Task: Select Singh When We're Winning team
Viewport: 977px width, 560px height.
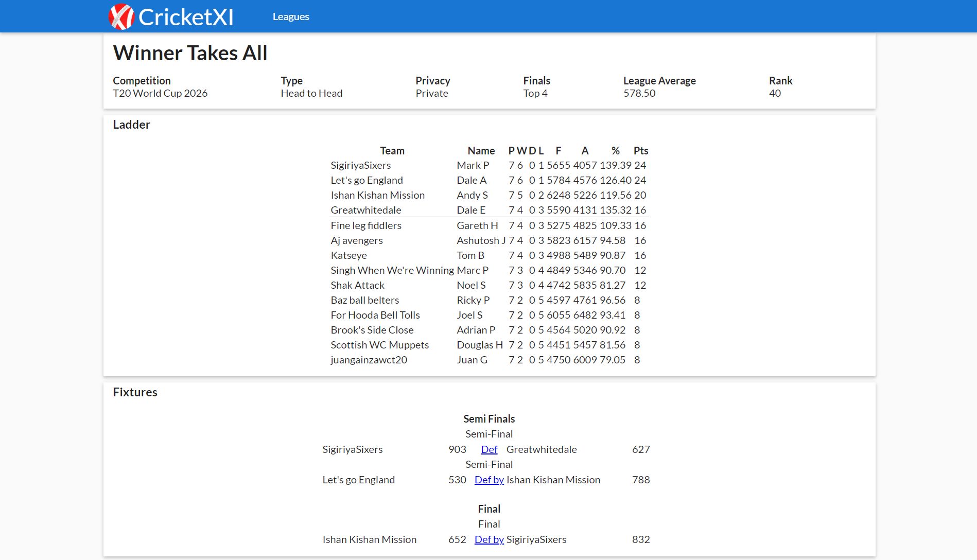Action: click(392, 270)
